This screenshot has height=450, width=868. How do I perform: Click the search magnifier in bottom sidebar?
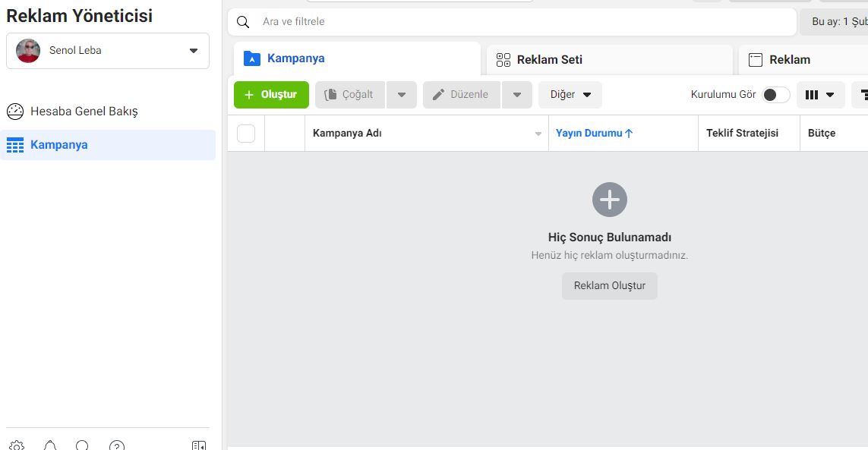pos(83,446)
